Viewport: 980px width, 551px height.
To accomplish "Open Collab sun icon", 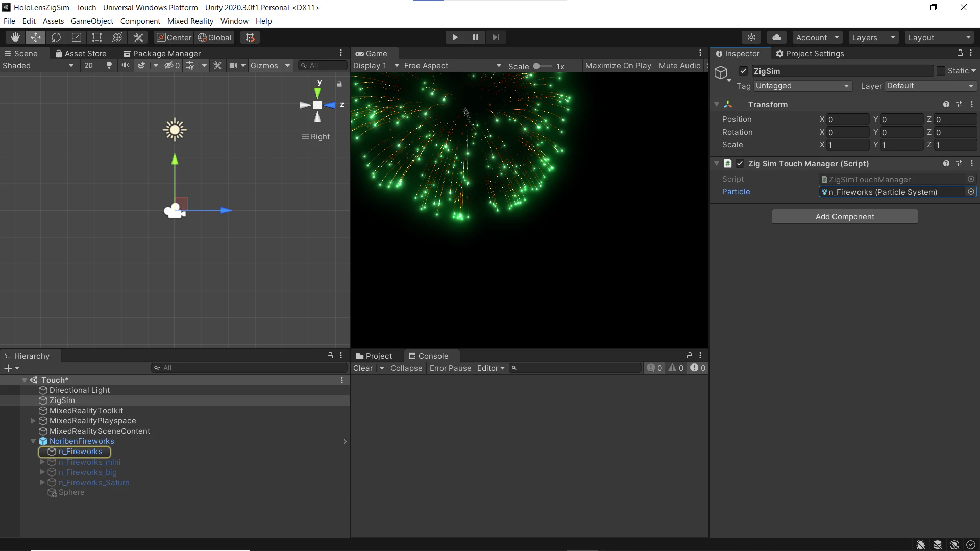I will click(x=751, y=37).
